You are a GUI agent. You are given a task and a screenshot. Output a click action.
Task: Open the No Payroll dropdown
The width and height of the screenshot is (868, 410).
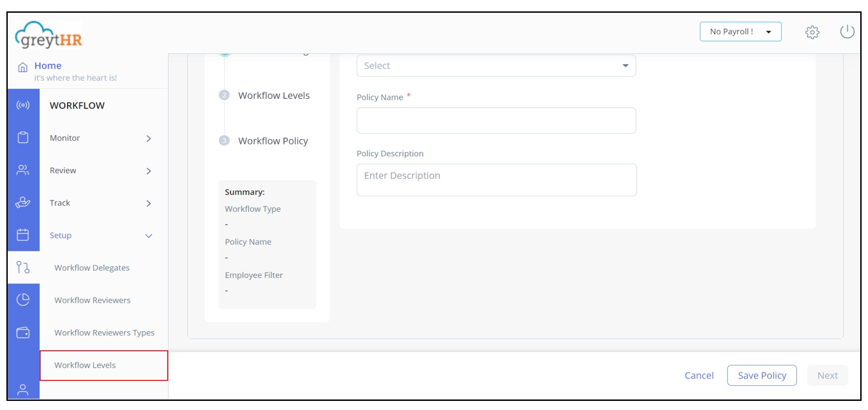[741, 31]
